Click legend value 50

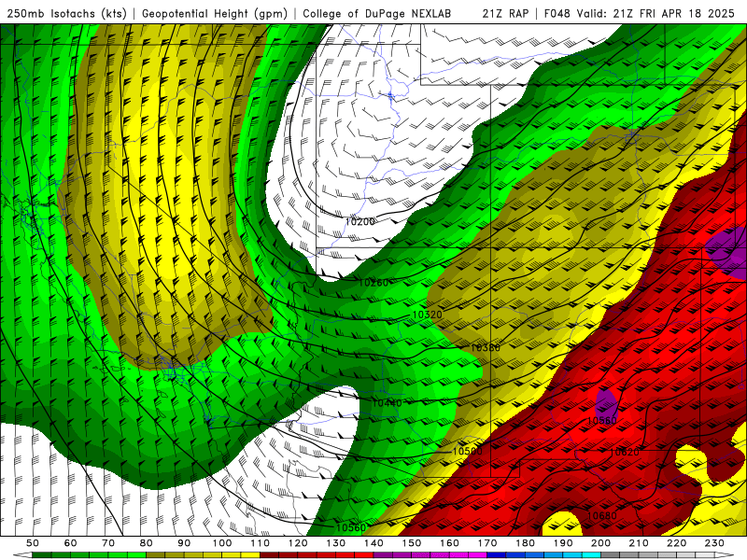[33, 543]
